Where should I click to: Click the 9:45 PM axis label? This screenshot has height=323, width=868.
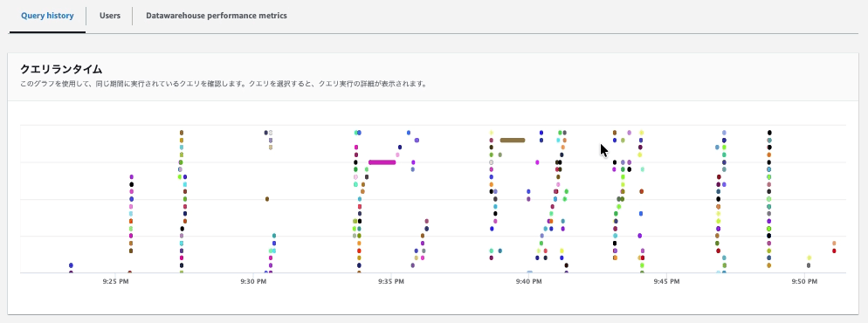666,281
